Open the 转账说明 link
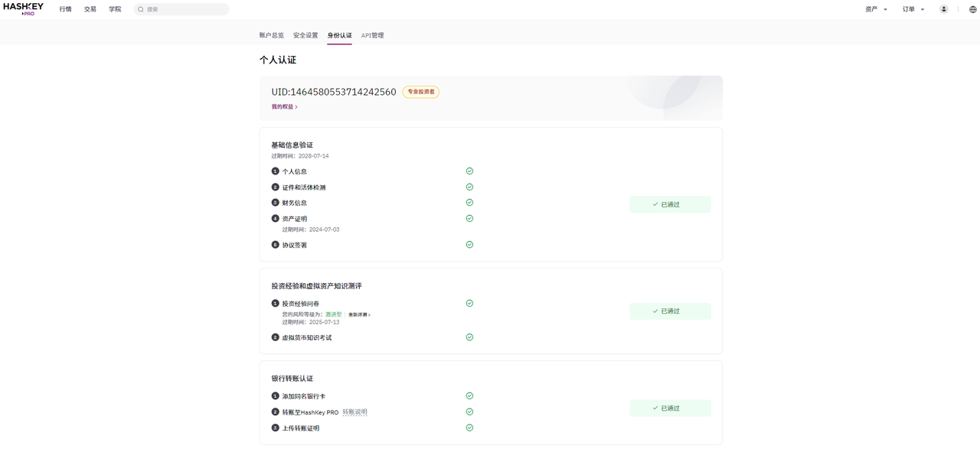This screenshot has height=449, width=980. [354, 412]
